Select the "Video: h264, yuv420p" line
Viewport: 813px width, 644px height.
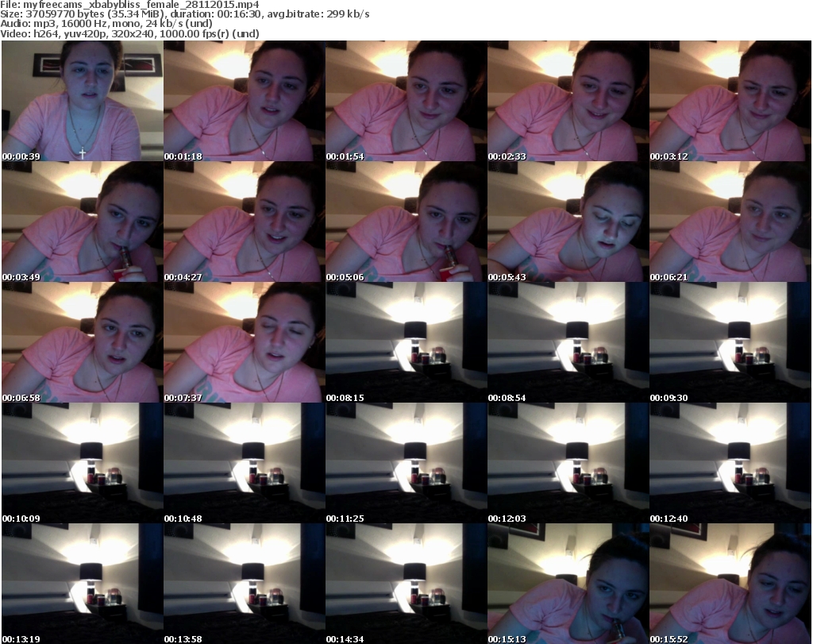(129, 33)
